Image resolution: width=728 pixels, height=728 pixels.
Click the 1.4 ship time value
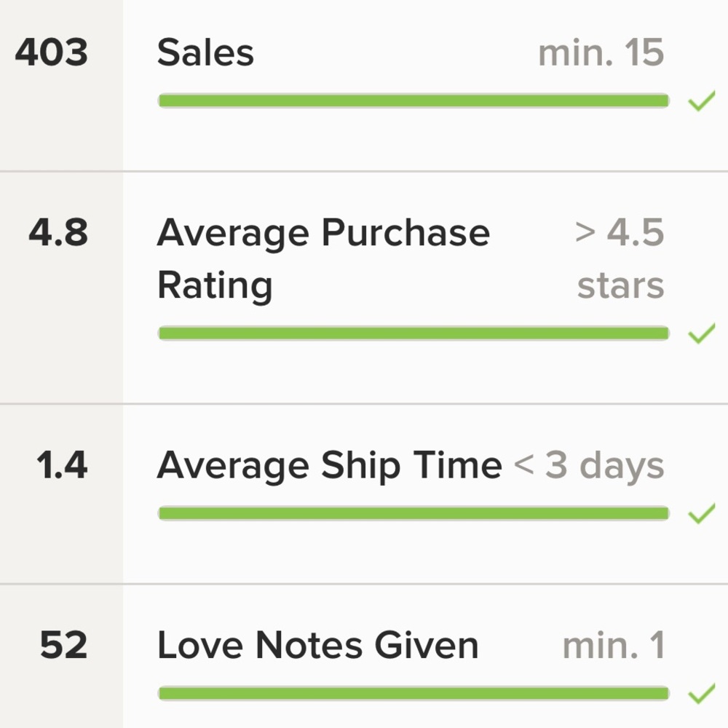point(62,465)
